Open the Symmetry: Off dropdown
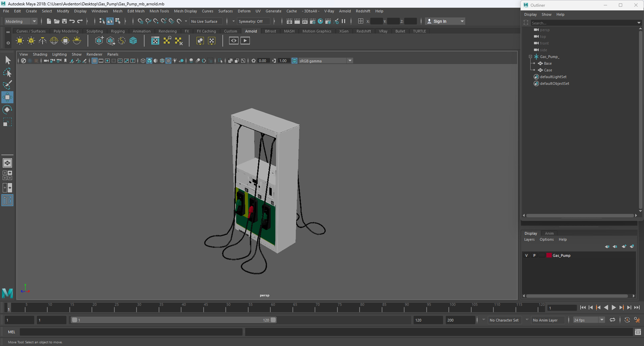This screenshot has width=644, height=346. [254, 21]
